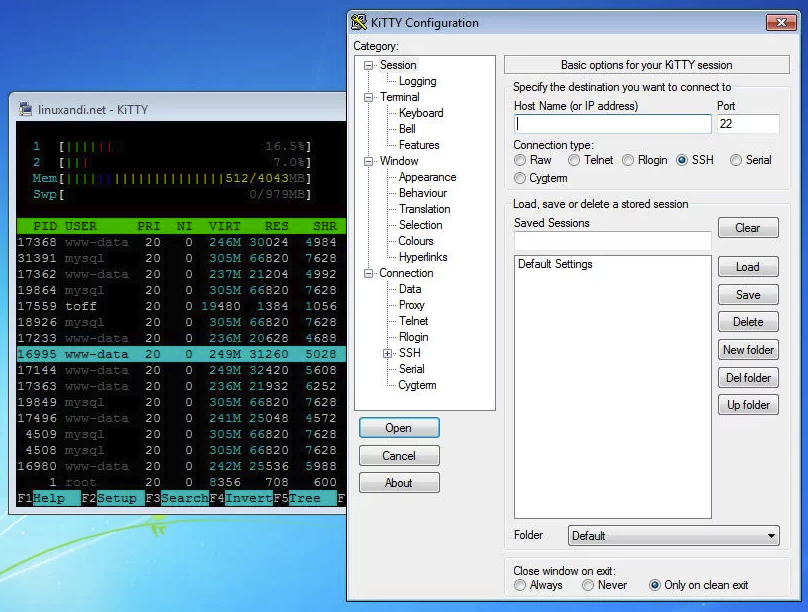This screenshot has width=808, height=612.
Task: Open the Data settings category
Action: (410, 289)
